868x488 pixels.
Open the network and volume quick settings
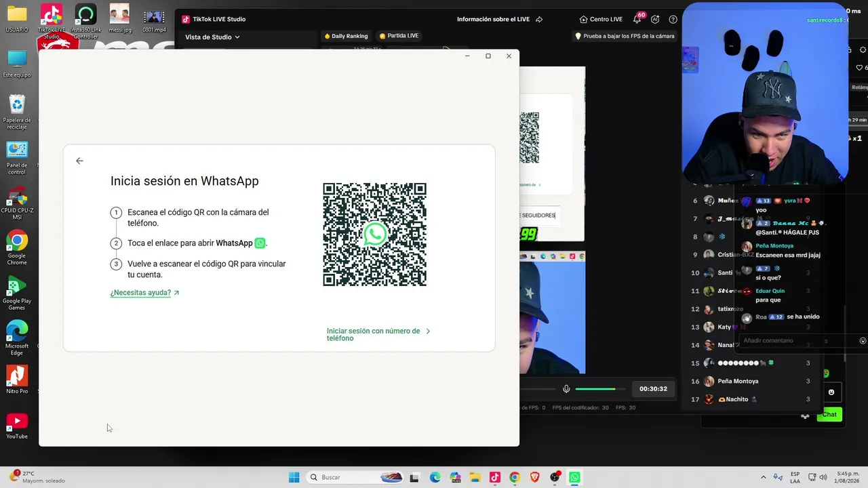pyautogui.click(x=818, y=477)
